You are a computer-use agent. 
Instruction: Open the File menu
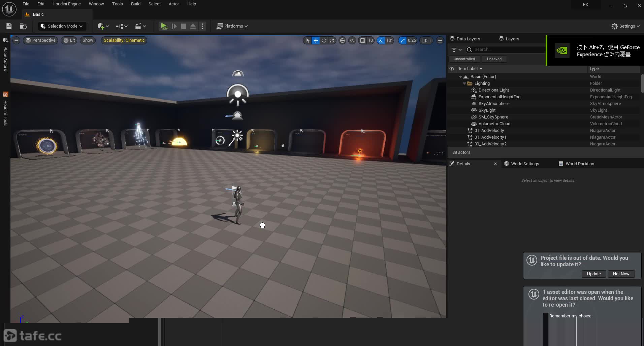[26, 4]
